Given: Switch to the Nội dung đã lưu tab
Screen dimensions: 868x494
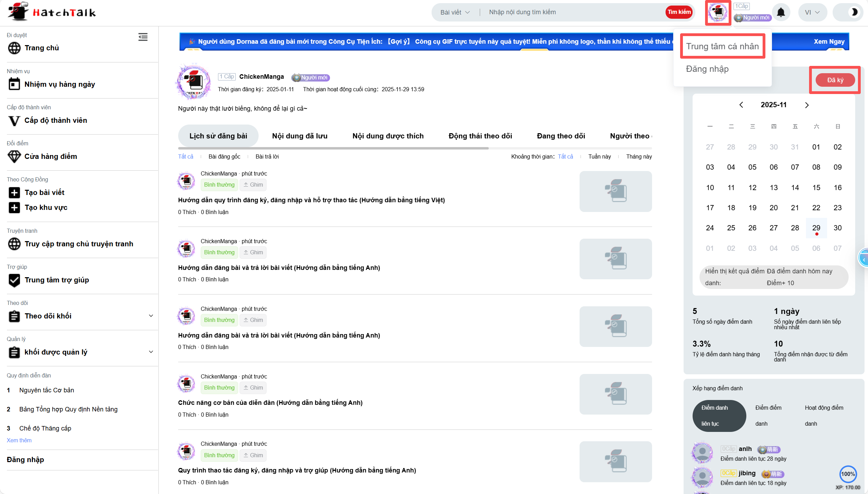Looking at the screenshot, I should pos(300,136).
